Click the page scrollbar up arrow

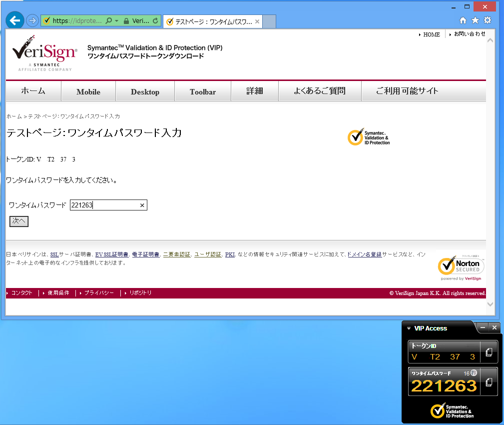coord(490,40)
